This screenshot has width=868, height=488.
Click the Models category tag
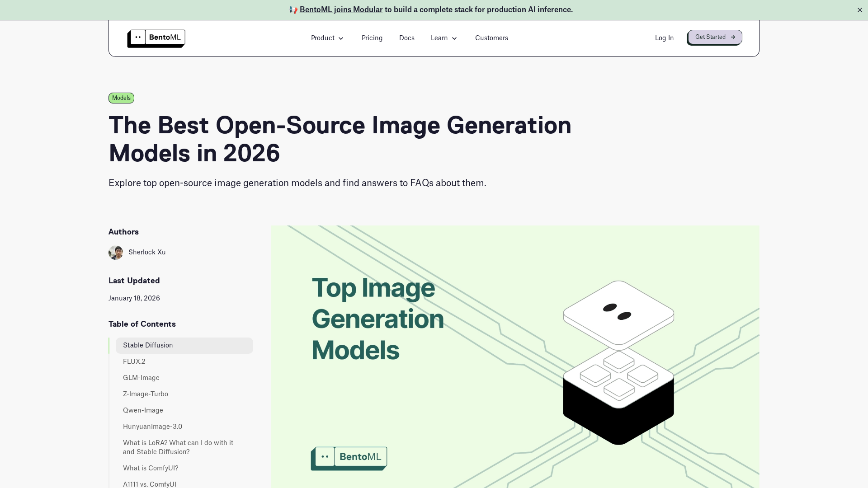coord(121,98)
